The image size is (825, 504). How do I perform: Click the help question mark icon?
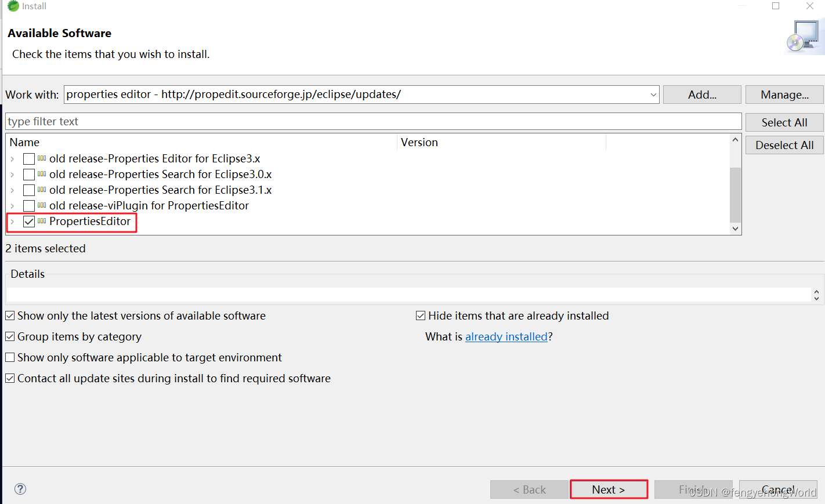[x=20, y=489]
